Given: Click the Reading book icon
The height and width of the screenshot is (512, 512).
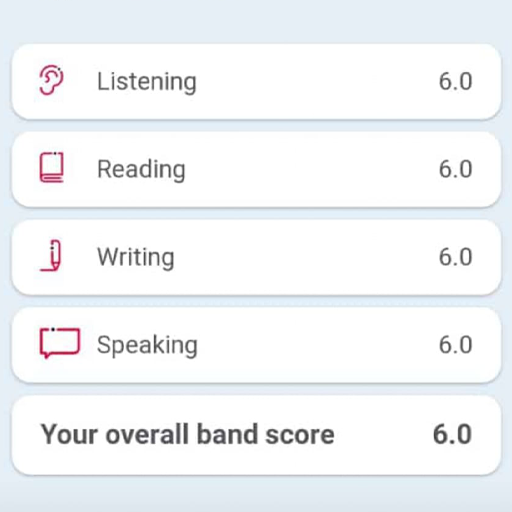Looking at the screenshot, I should pyautogui.click(x=52, y=168).
